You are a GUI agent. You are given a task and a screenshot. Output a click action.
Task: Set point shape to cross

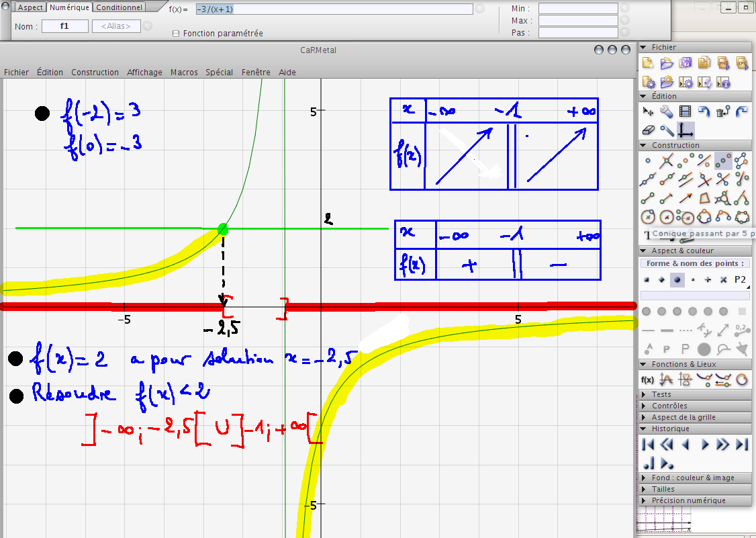coord(723,280)
